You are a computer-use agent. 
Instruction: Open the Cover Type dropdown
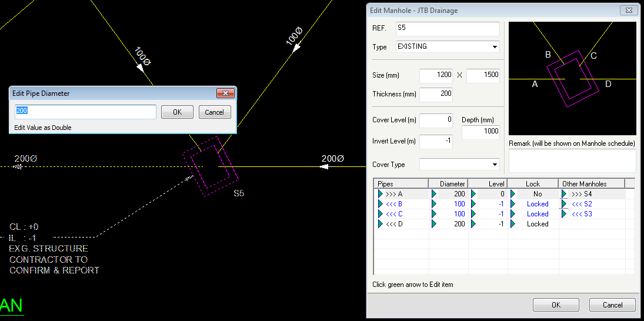coord(494,165)
